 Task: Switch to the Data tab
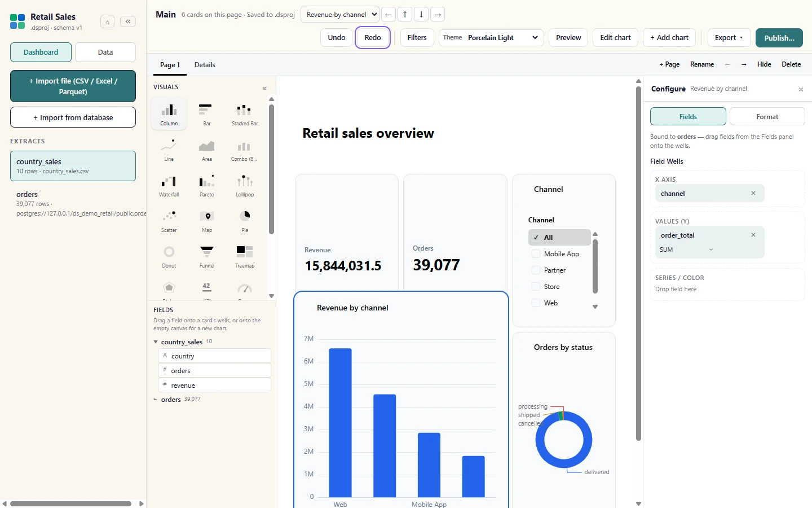(x=105, y=52)
